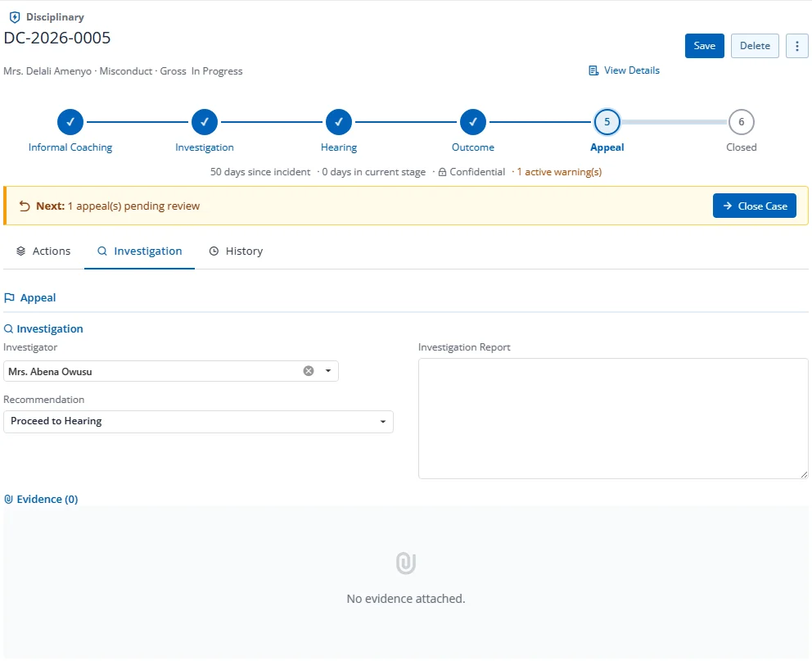Click the large paperclip icon above No evidence attached
The image size is (812, 661).
click(406, 563)
